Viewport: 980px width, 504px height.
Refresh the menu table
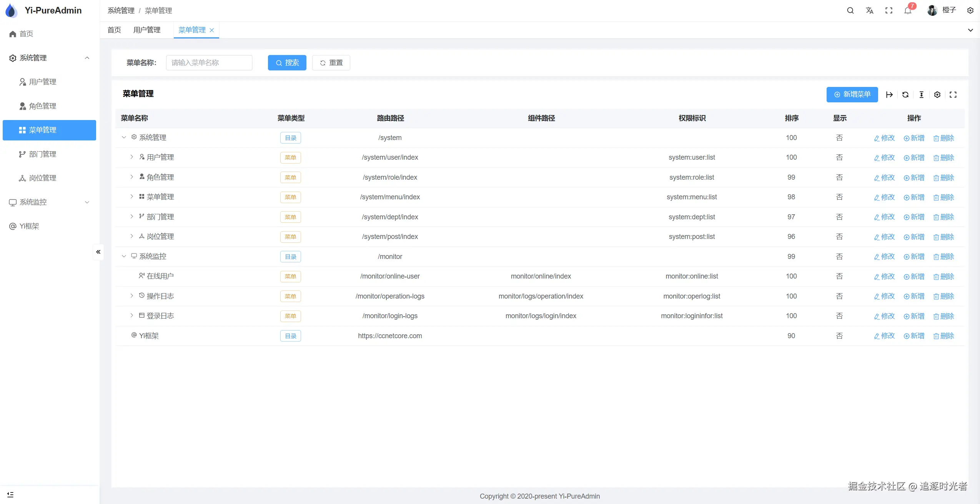pyautogui.click(x=905, y=95)
